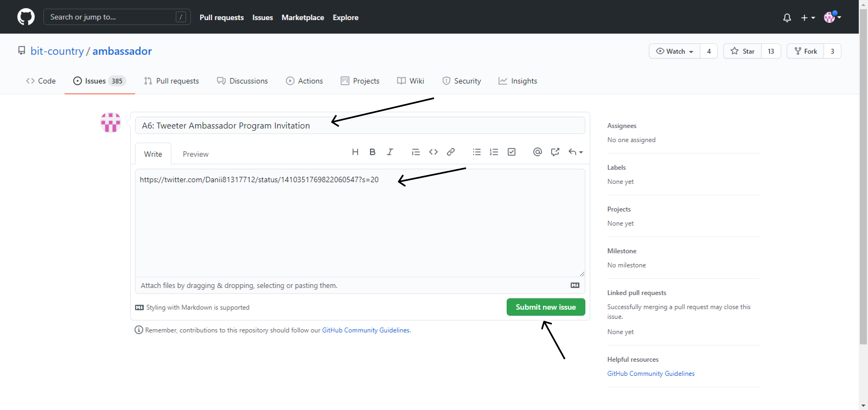Insert a code snippet icon
Viewport: 868px width, 410px height.
click(x=433, y=152)
